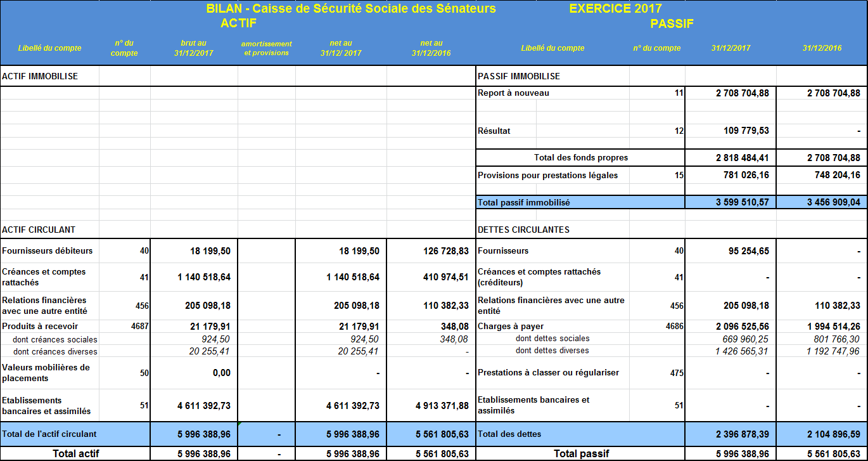The height and width of the screenshot is (461, 868).
Task: Click the "amortissement et provisions" column header
Action: [x=267, y=48]
